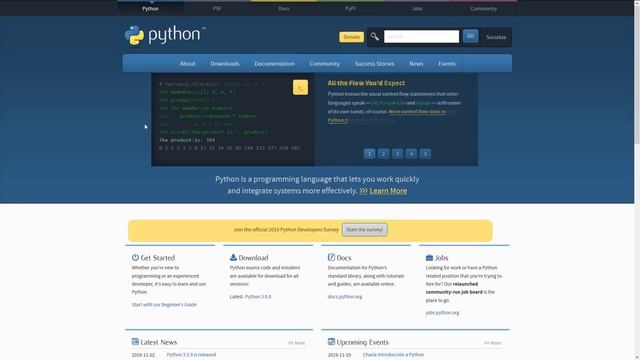Open the About menu
Image resolution: width=640 pixels, height=360 pixels.
click(x=187, y=64)
